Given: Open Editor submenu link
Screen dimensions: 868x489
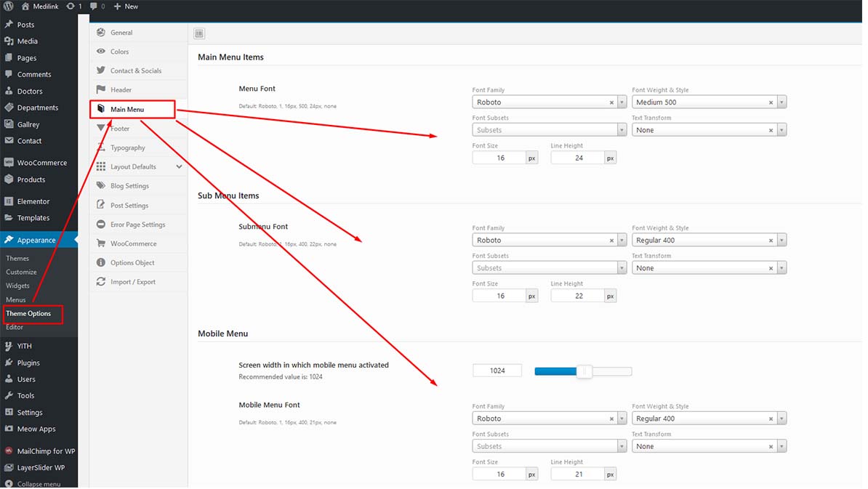Looking at the screenshot, I should tap(15, 328).
